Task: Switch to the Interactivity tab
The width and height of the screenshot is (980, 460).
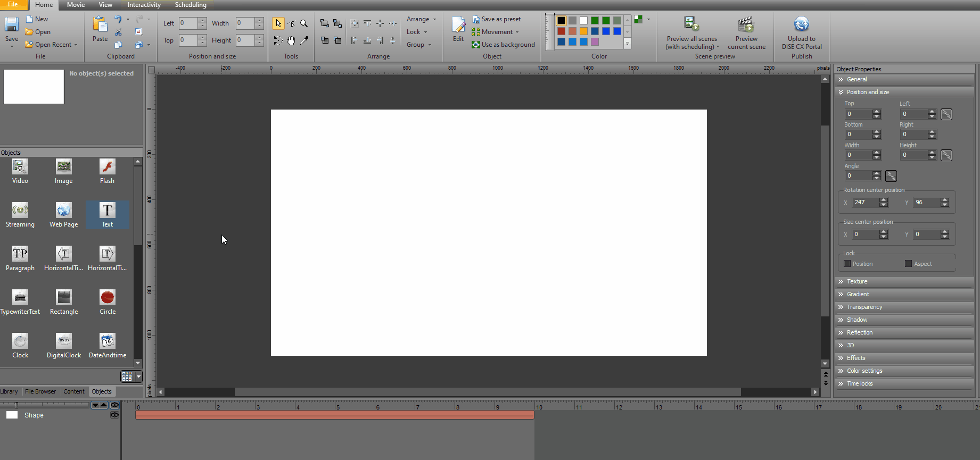Action: pos(144,4)
